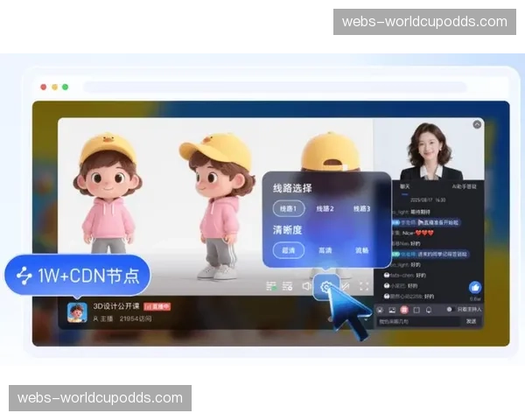The width and height of the screenshot is (525, 420).
Task: Choose 超清 clarity option
Action: point(289,250)
